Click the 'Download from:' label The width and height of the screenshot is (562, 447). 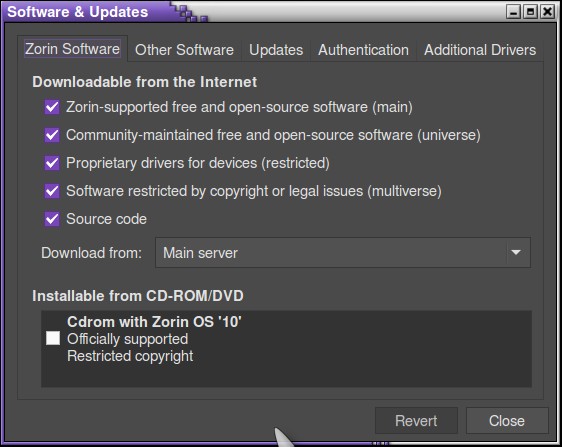tap(91, 253)
